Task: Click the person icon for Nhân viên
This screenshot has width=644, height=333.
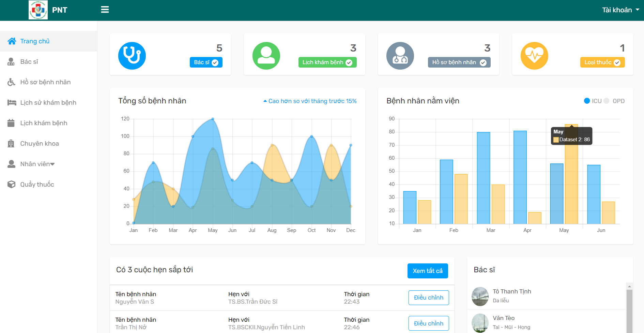Action: (x=11, y=164)
